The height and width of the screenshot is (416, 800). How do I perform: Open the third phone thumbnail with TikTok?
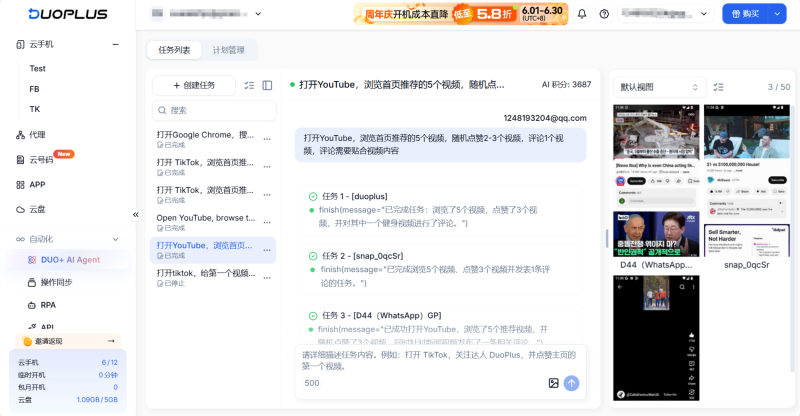(656, 338)
